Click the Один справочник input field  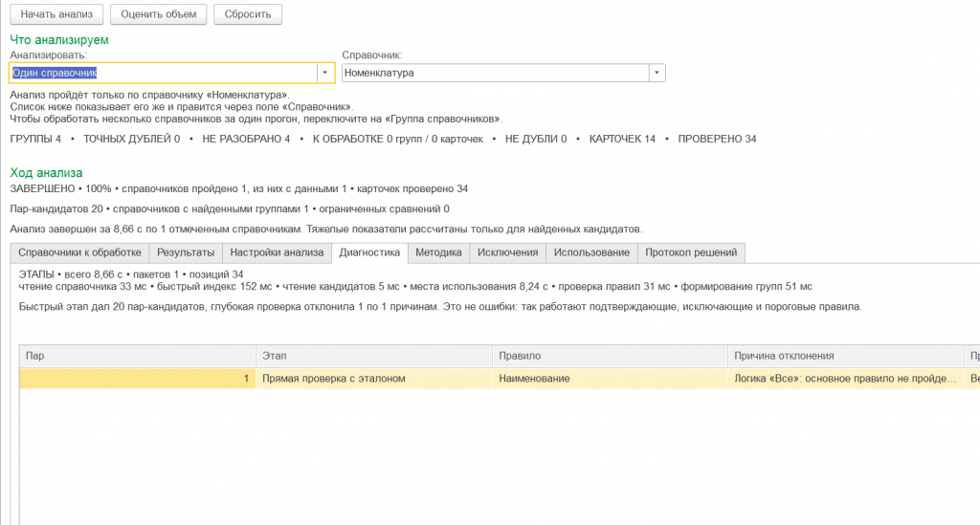164,73
